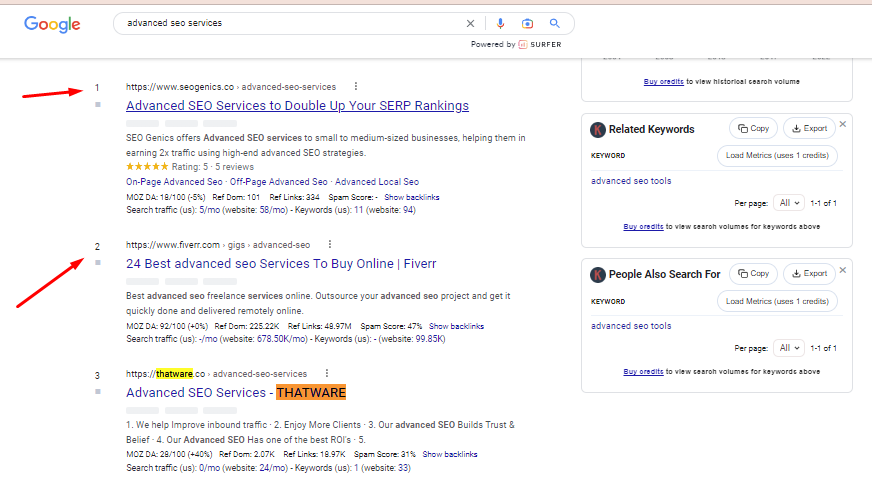Open Per page dropdown in People Also Search For
The image size is (872, 485).
pyautogui.click(x=789, y=348)
